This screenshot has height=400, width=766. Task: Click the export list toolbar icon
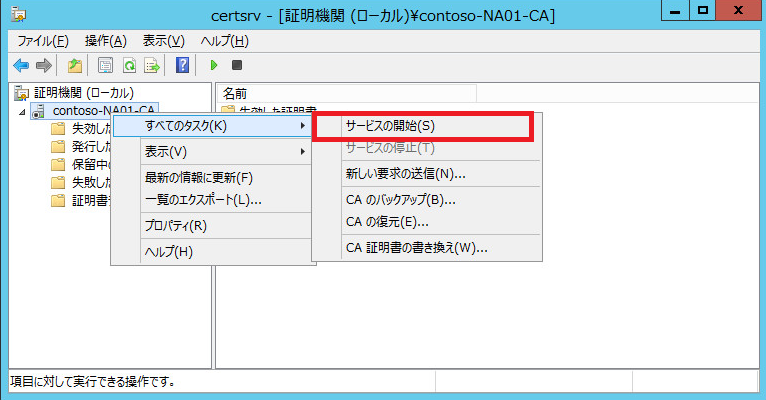(x=152, y=65)
